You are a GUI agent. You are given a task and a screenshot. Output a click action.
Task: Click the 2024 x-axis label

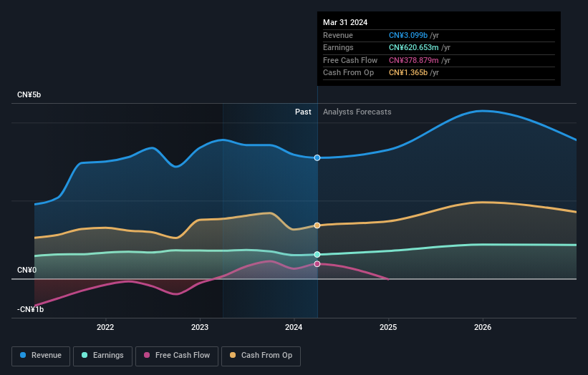(x=294, y=327)
